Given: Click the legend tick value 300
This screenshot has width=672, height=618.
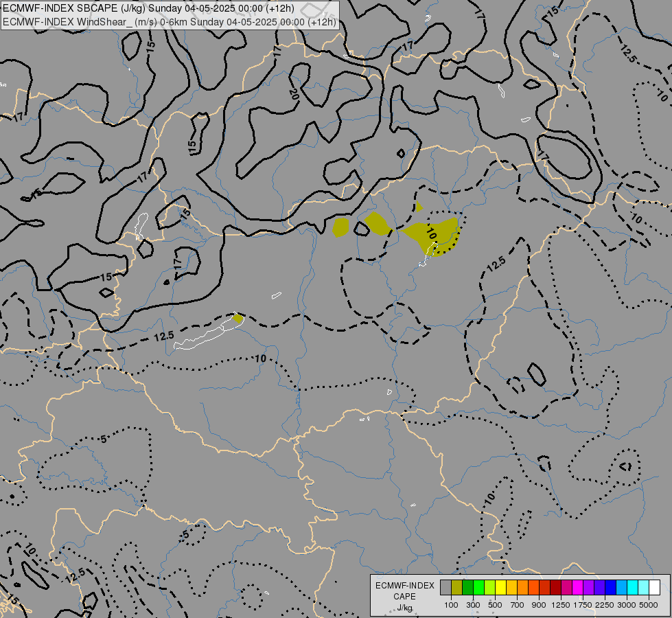Looking at the screenshot, I should coord(473,605).
